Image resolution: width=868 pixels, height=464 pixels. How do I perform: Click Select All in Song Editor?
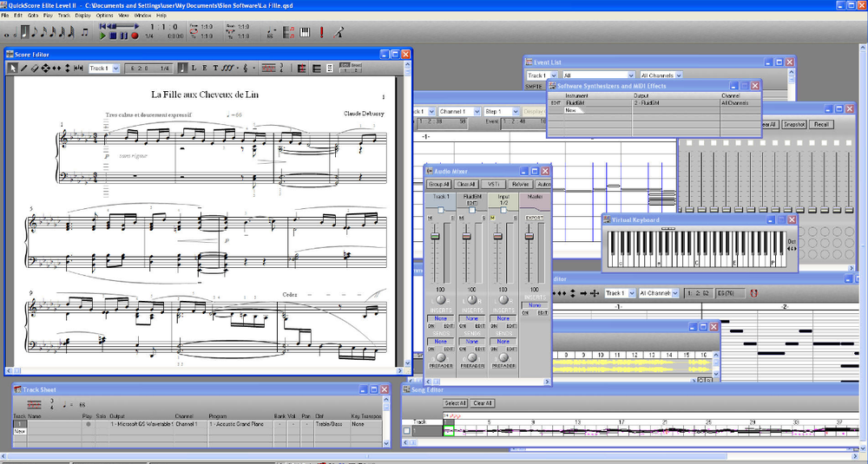coord(455,403)
